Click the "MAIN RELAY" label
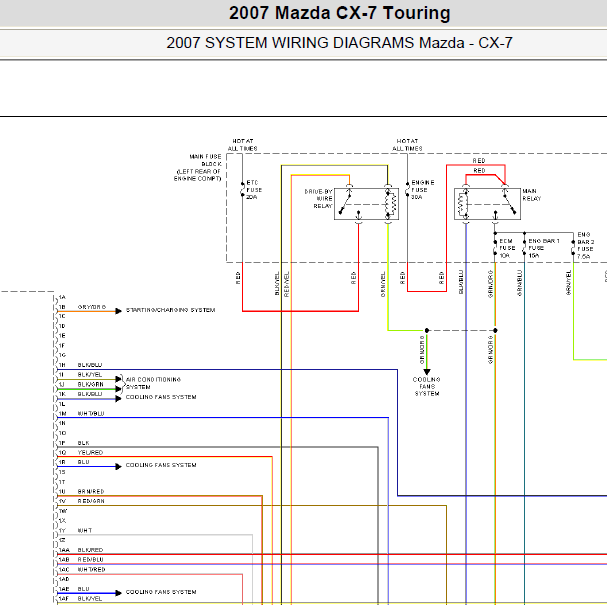This screenshot has height=605, width=607. (x=532, y=195)
